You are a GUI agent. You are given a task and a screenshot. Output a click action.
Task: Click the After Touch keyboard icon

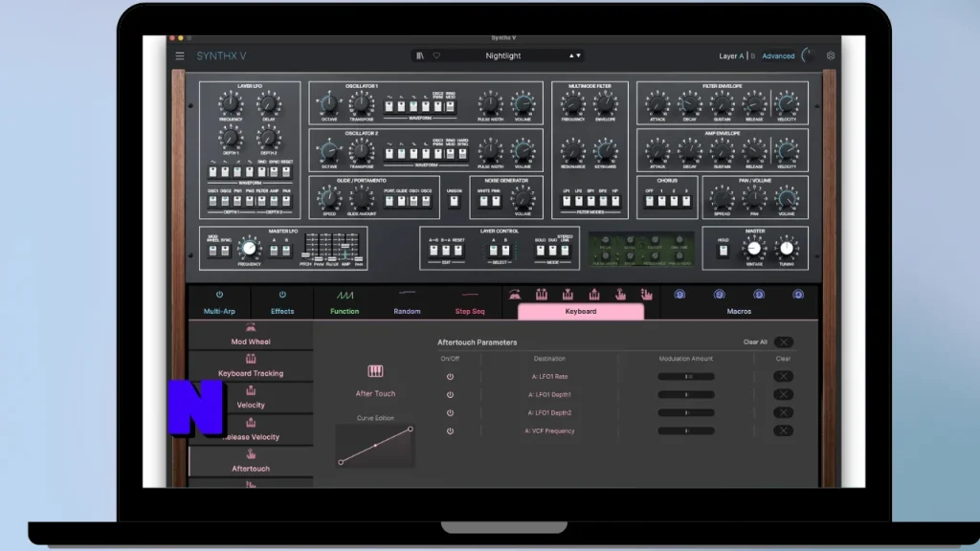(x=375, y=371)
